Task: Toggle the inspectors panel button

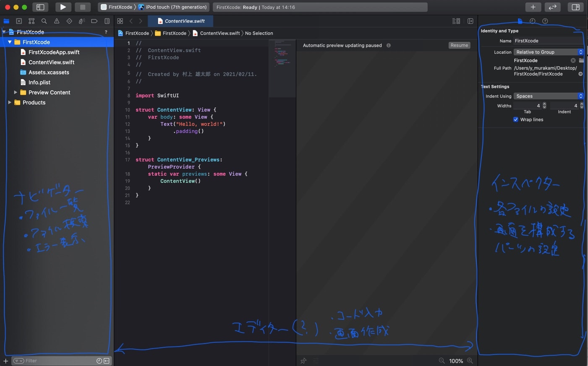Action: click(x=576, y=7)
